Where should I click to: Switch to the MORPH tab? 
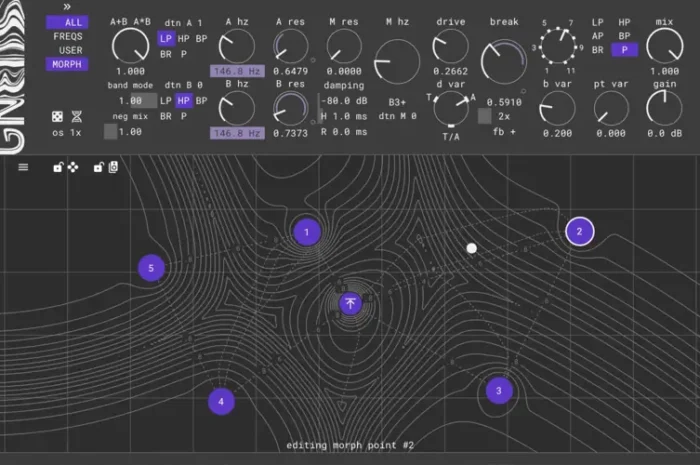[67, 64]
